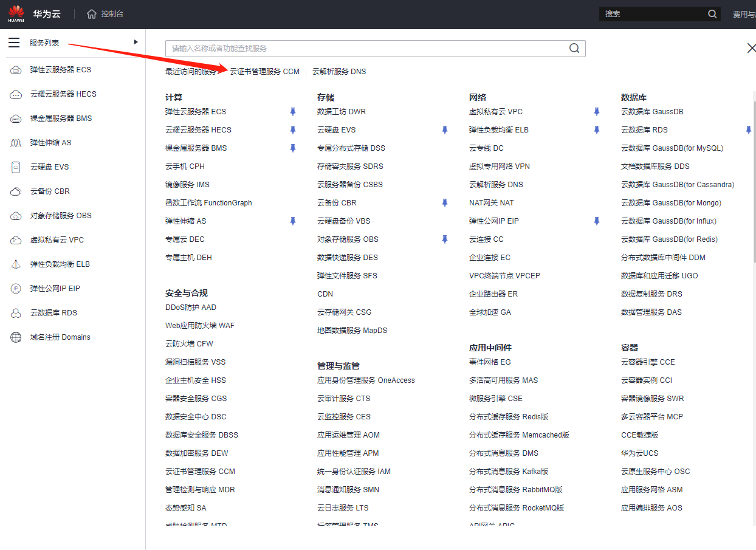Open the hamburger service list menu
Screen dimensions: 756x550
tap(14, 43)
